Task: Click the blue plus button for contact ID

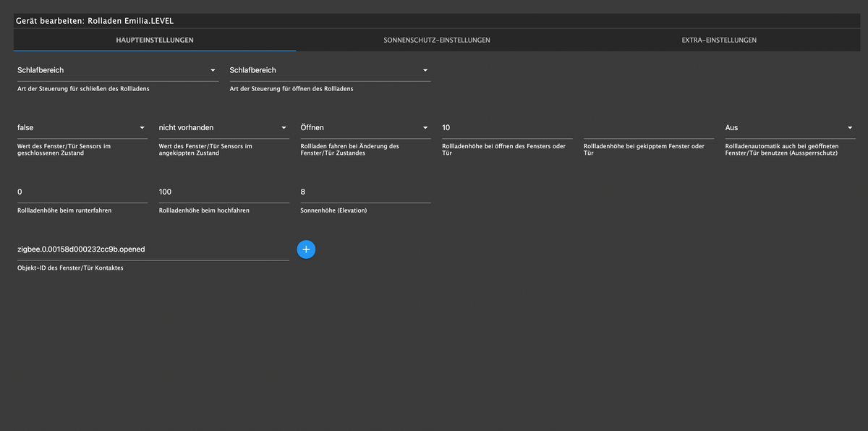Action: click(x=306, y=249)
